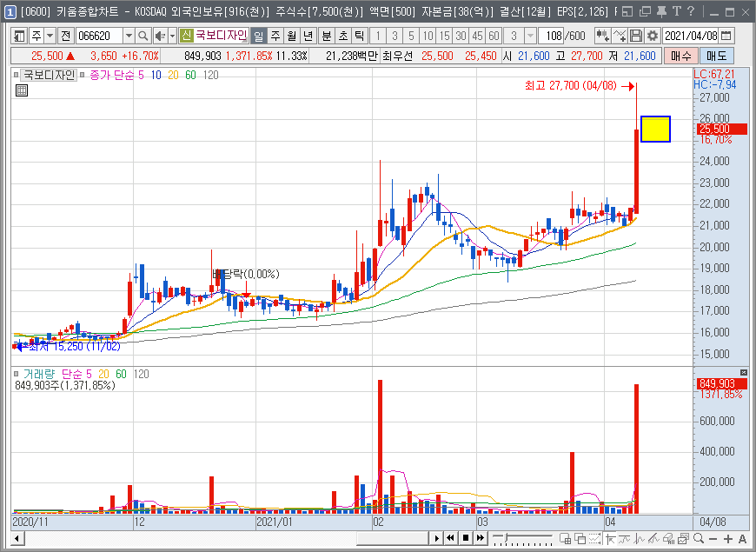Click the stop square button
This screenshot has width=756, height=552.
tap(465, 538)
